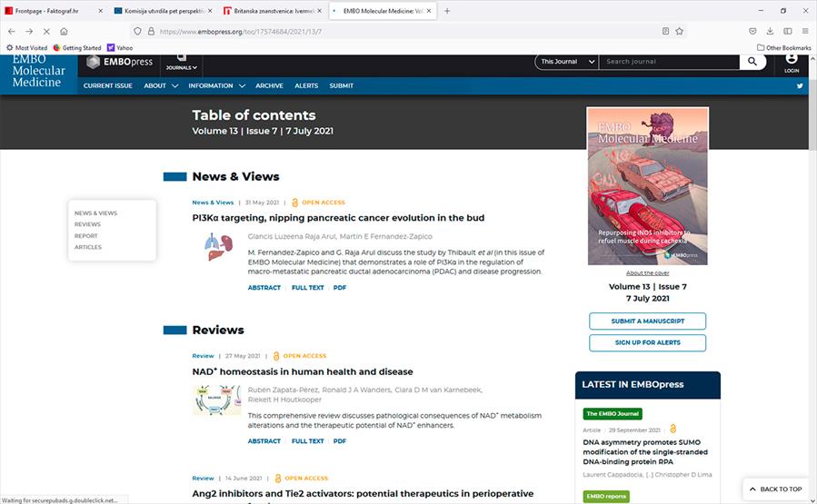Viewport: 817px width, 504px height.
Task: Switch to the Frontpage - Faktograf.hr tab
Action: tap(53, 11)
